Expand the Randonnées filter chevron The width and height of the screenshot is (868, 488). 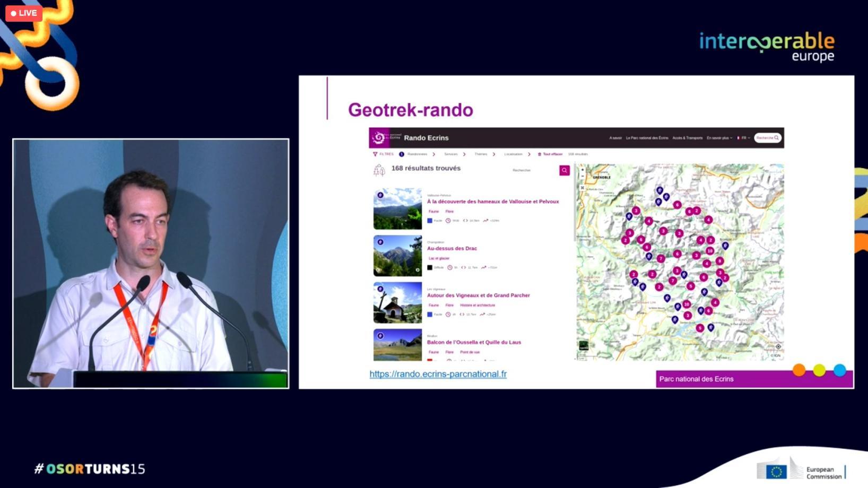click(x=433, y=154)
